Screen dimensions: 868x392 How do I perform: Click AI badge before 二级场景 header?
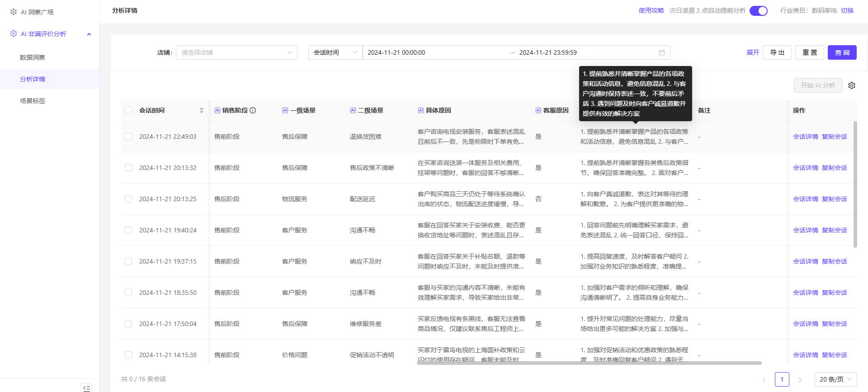point(353,110)
